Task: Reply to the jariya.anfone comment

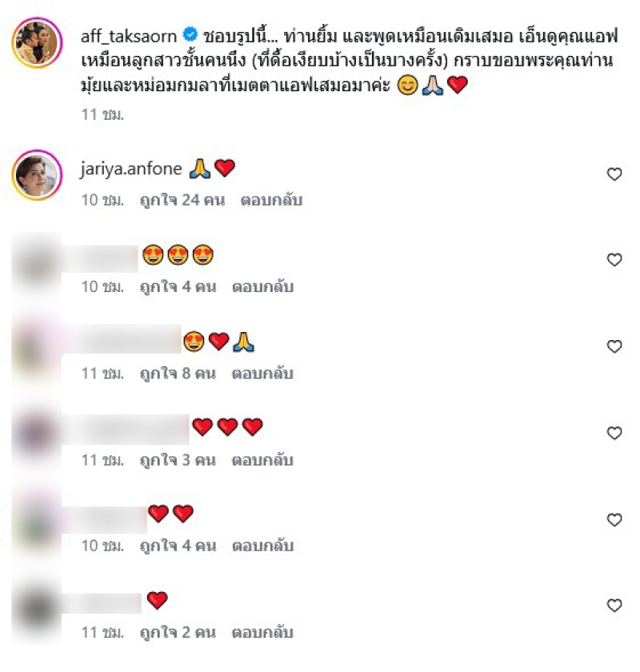Action: click(271, 200)
